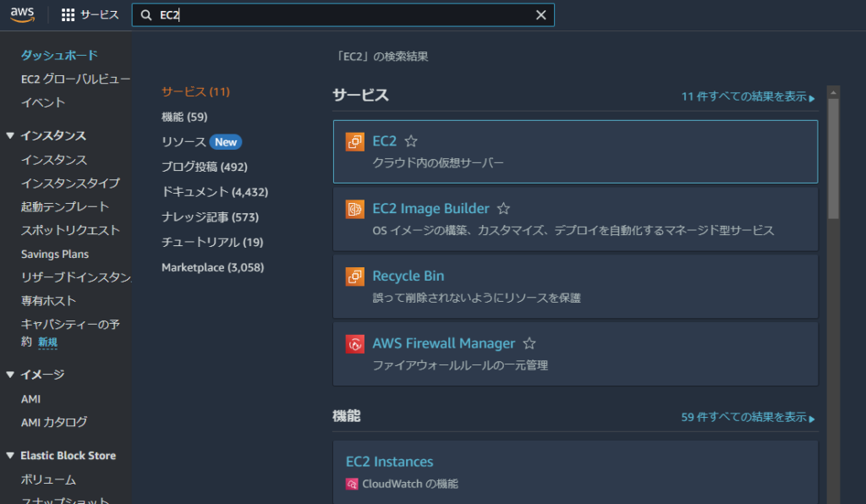This screenshot has height=504, width=866.
Task: Toggle favorite star for AWS Firewall Manager
Action: pyautogui.click(x=529, y=344)
